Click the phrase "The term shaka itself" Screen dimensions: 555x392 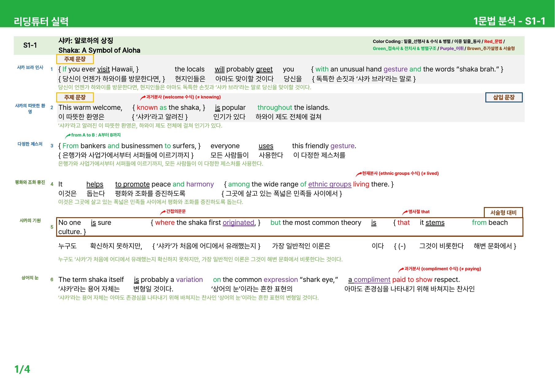pos(91,280)
